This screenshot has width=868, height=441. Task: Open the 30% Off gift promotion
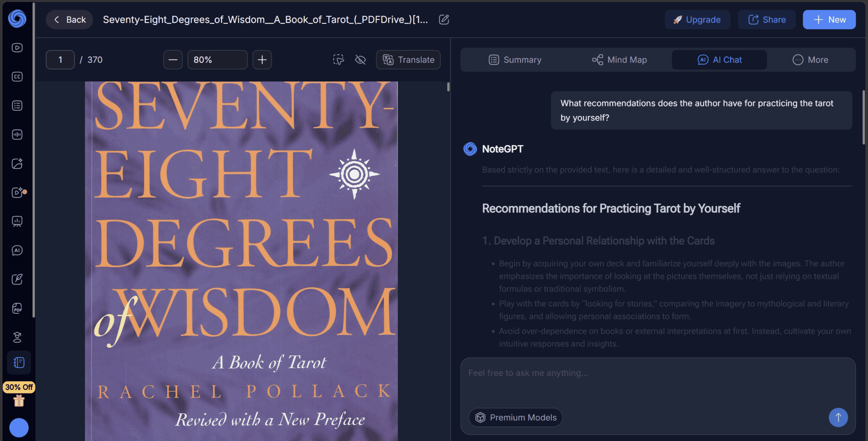pos(19,394)
